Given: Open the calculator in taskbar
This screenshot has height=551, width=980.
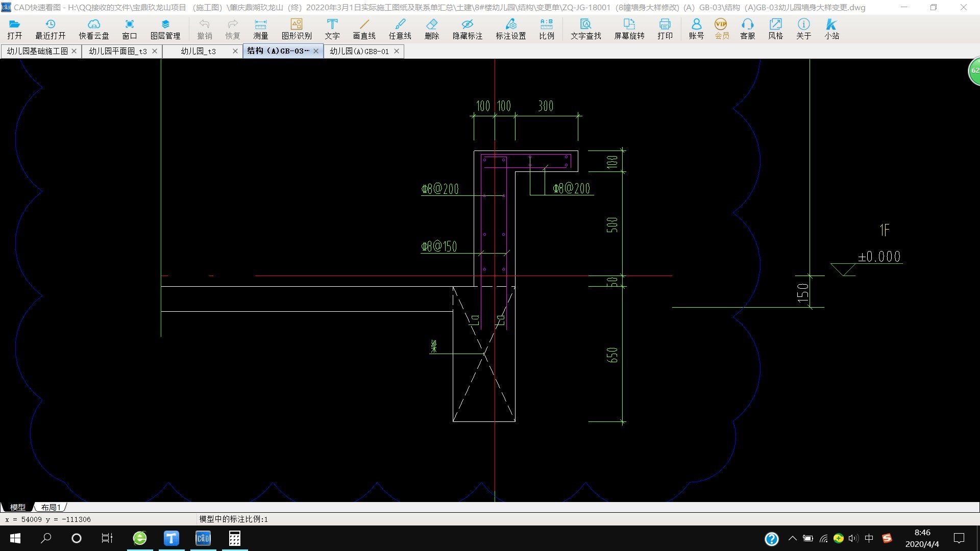Looking at the screenshot, I should [x=235, y=538].
